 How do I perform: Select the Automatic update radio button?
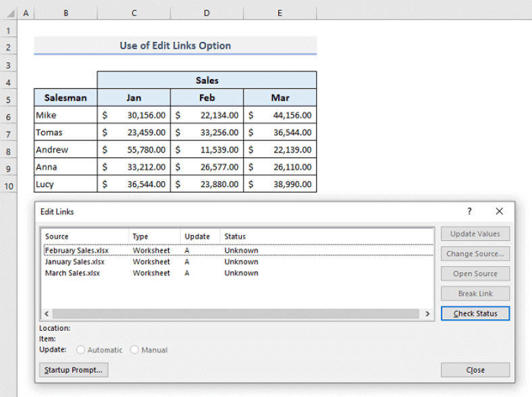pyautogui.click(x=81, y=350)
